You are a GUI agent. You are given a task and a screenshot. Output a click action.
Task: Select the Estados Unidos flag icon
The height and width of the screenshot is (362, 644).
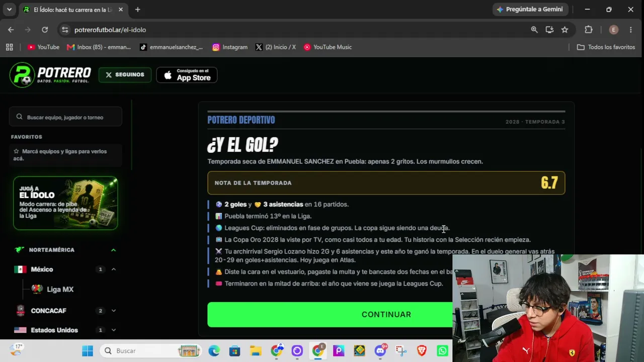[20, 330]
